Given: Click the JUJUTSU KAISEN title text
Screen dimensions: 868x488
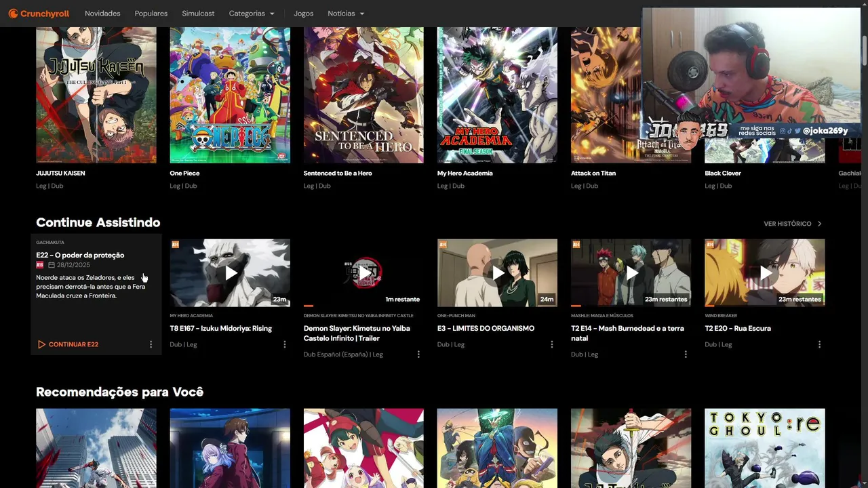Looking at the screenshot, I should (x=60, y=174).
